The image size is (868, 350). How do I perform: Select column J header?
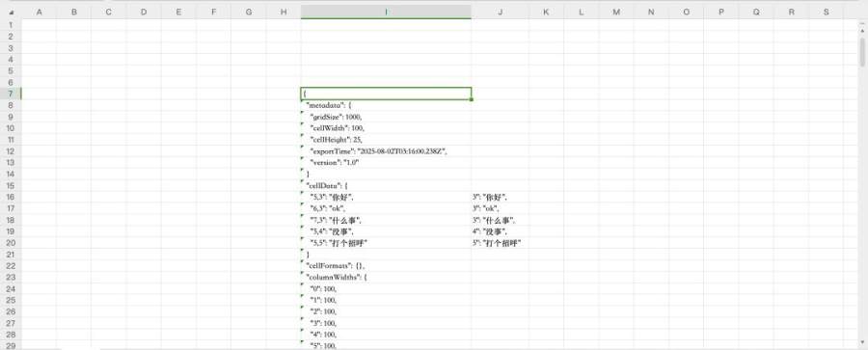click(500, 12)
